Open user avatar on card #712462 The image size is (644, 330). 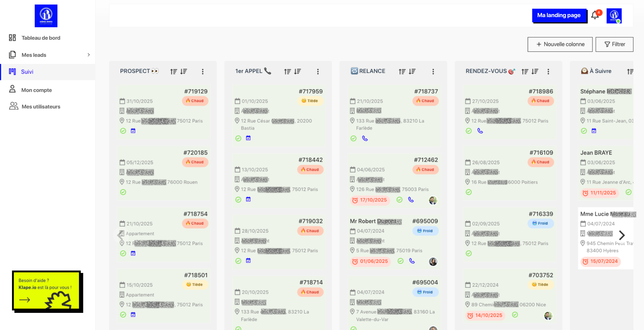click(x=433, y=200)
